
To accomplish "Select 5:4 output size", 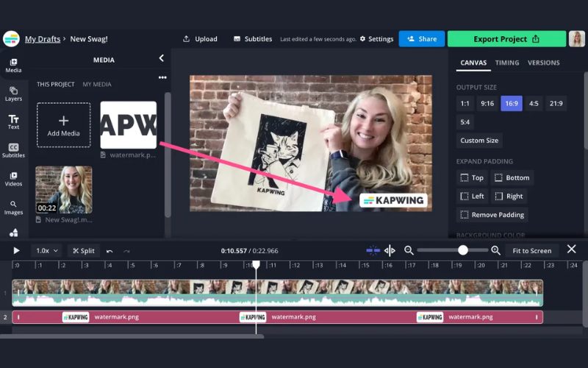I will (x=465, y=122).
